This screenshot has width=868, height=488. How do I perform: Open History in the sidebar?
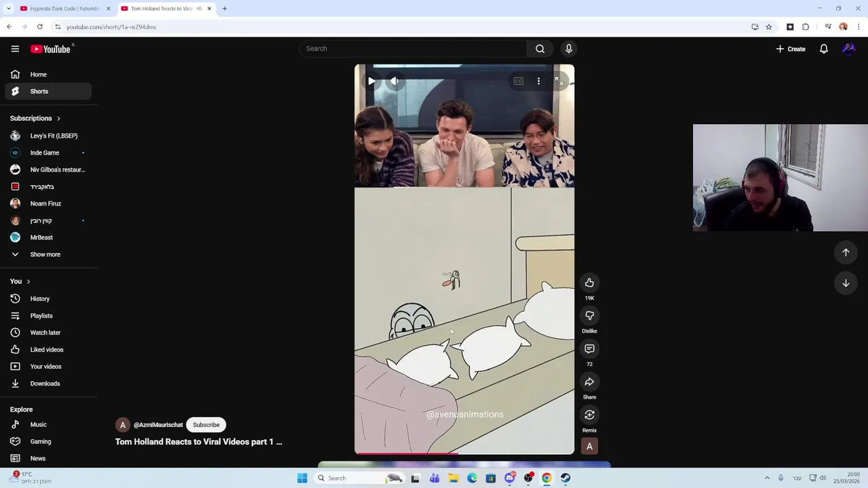pyautogui.click(x=48, y=299)
